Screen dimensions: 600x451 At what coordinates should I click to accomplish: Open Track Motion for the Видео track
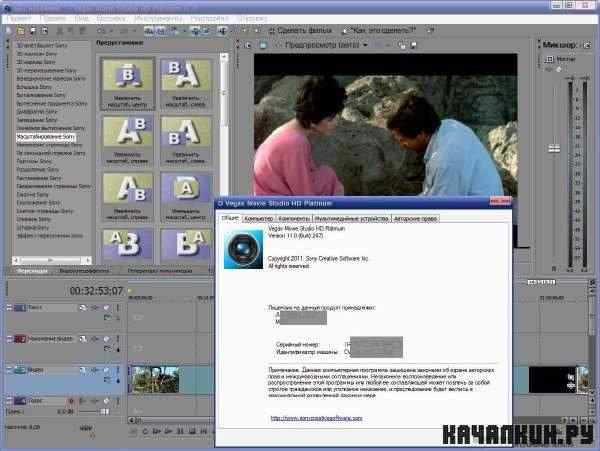(83, 370)
